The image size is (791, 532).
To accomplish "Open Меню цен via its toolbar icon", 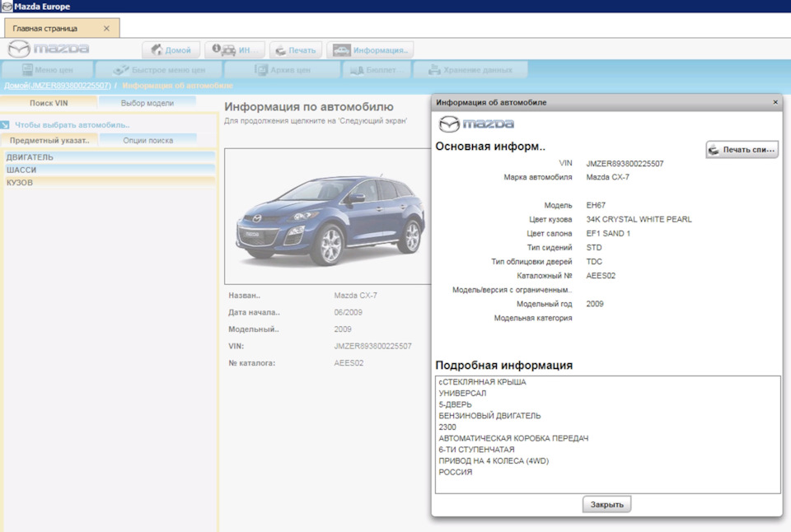I will pos(26,69).
